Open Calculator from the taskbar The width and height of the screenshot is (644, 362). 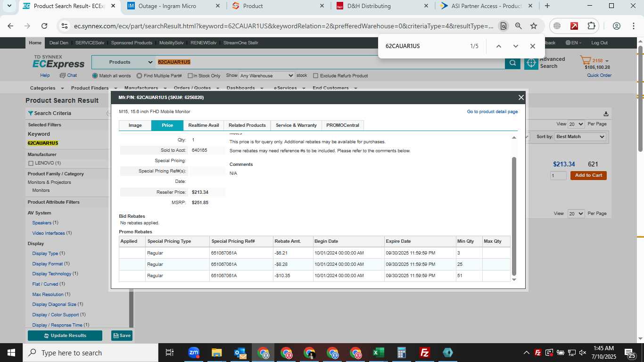pos(402,353)
